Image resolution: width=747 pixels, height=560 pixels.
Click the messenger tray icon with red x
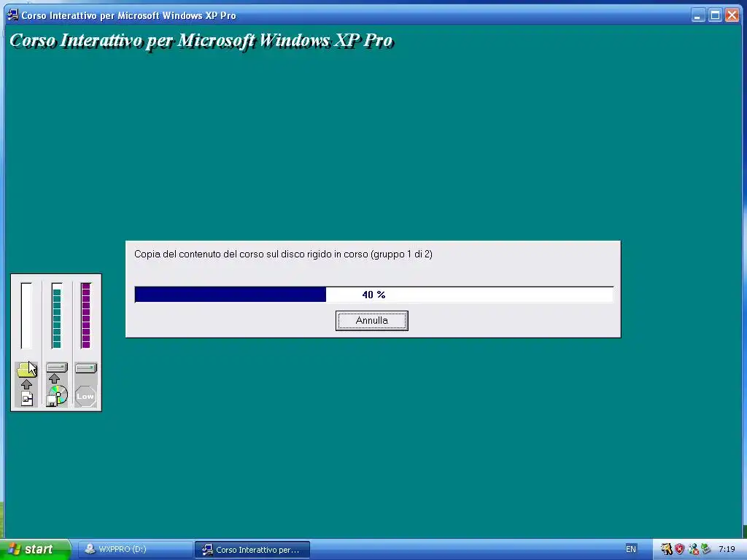(x=693, y=550)
